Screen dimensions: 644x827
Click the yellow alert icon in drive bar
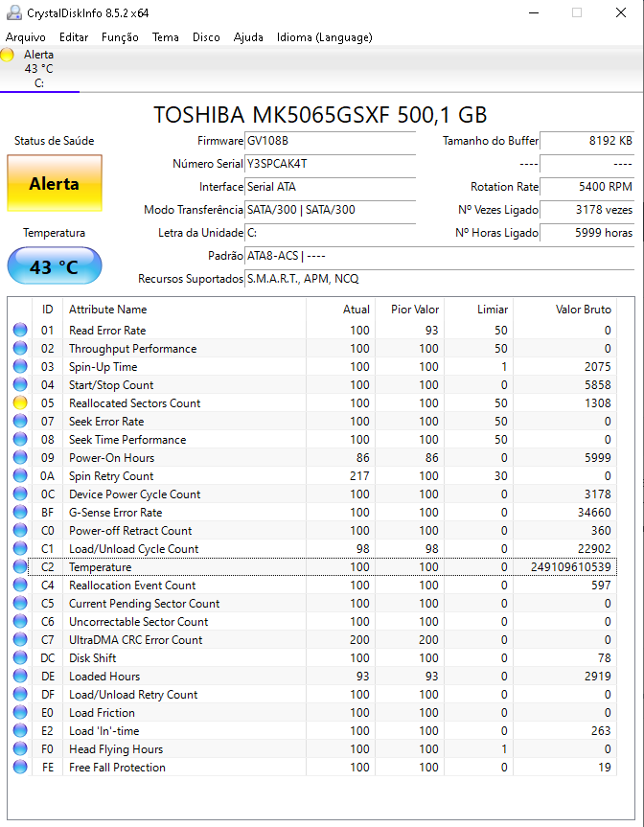click(8, 55)
